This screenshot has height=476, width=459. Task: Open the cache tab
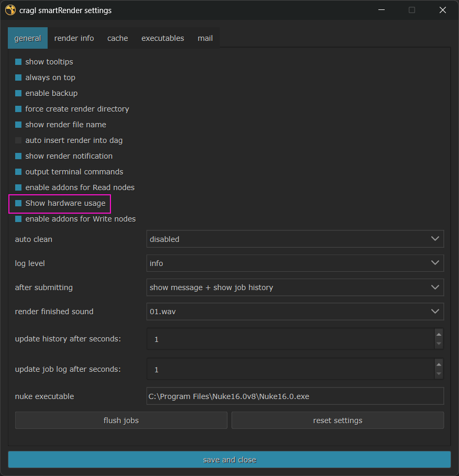coord(117,38)
